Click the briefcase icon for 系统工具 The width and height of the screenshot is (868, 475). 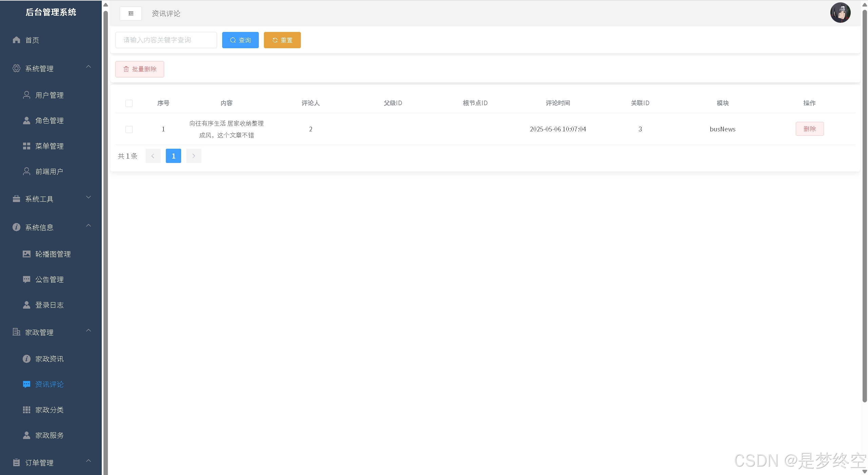tap(16, 199)
